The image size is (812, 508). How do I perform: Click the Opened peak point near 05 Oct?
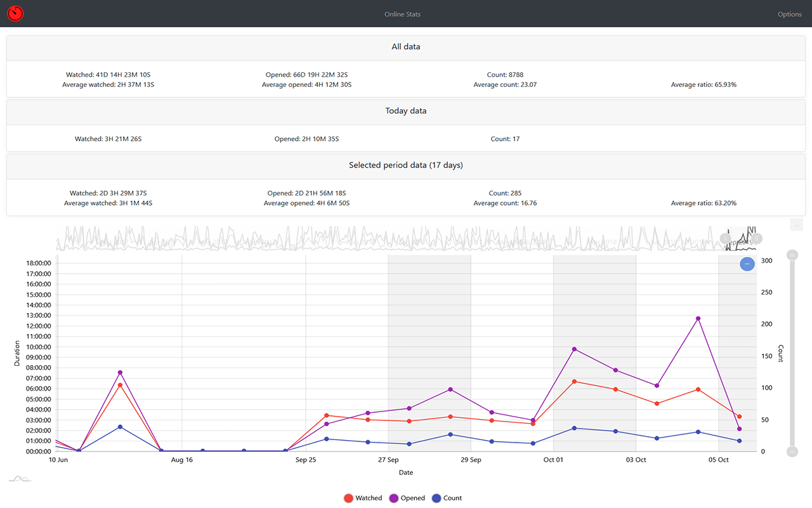coord(698,318)
